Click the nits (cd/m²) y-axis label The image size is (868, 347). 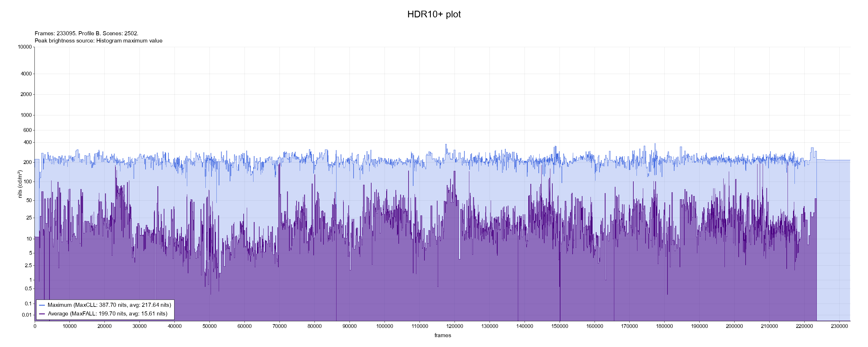pos(20,184)
